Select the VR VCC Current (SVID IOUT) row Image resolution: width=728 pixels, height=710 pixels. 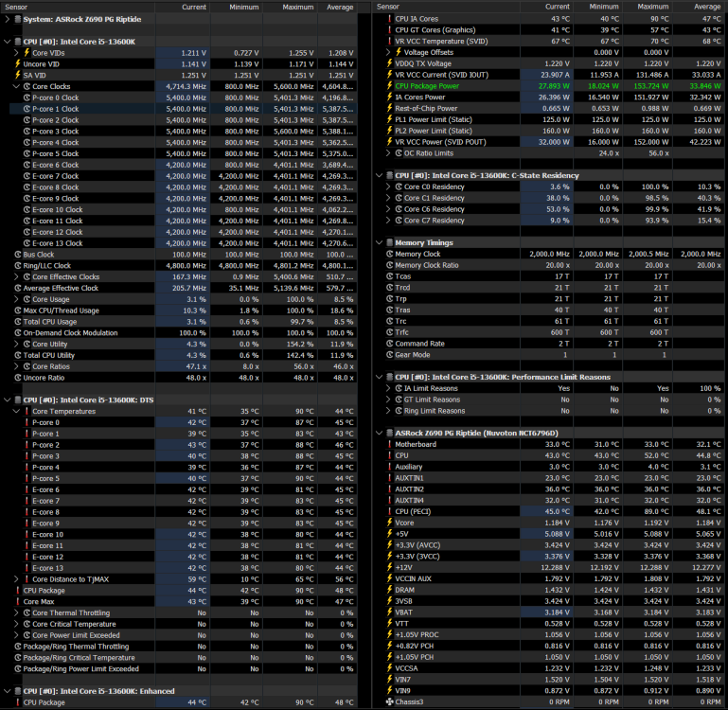pyautogui.click(x=550, y=74)
